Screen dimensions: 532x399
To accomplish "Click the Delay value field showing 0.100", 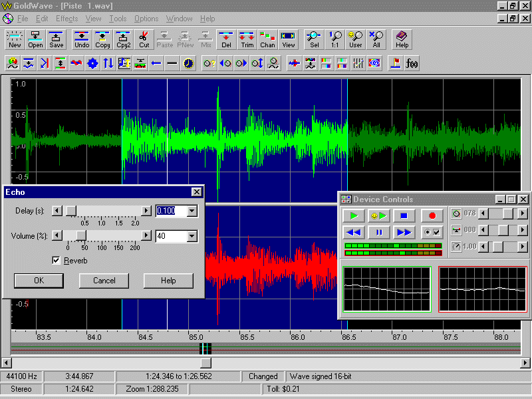I will pyautogui.click(x=172, y=211).
